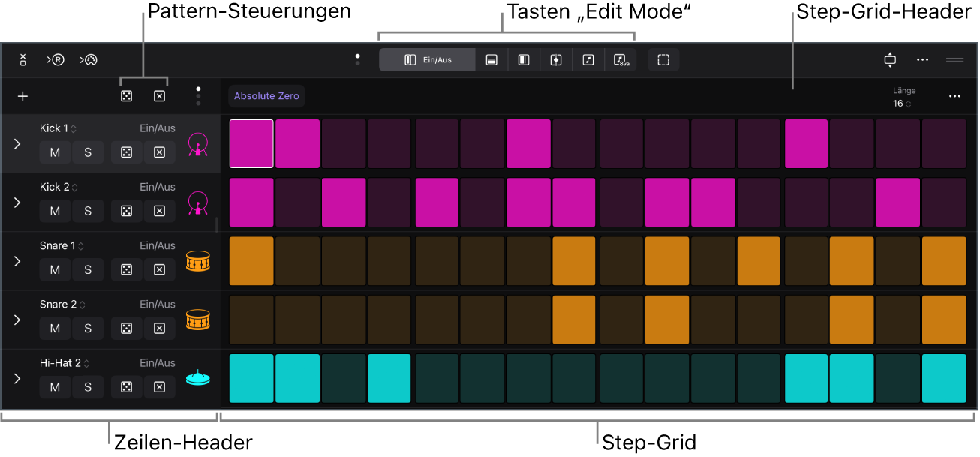Mute the Snare 1 row with M
Viewport: 980px width, 457px height.
pos(54,269)
